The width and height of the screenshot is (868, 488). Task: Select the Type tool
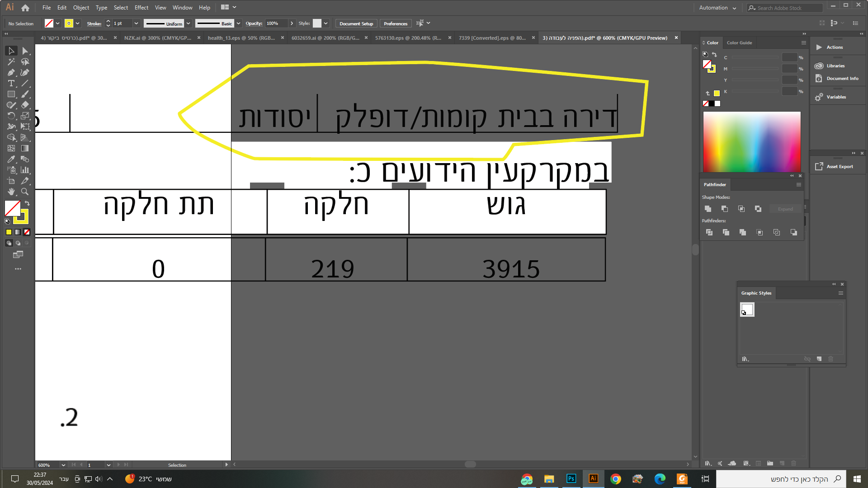point(11,83)
